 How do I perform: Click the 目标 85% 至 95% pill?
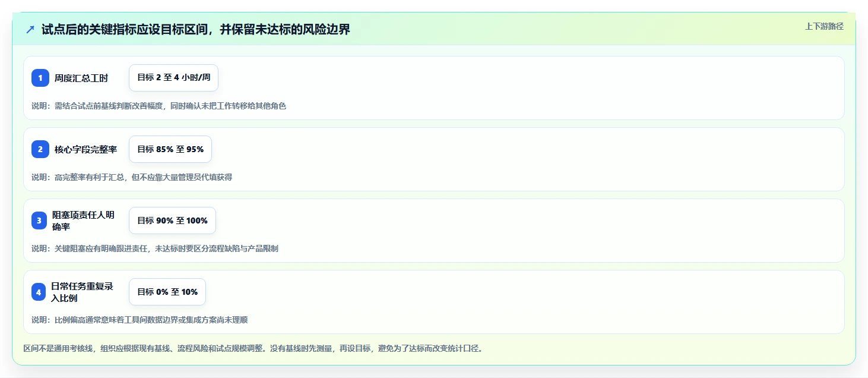click(170, 149)
